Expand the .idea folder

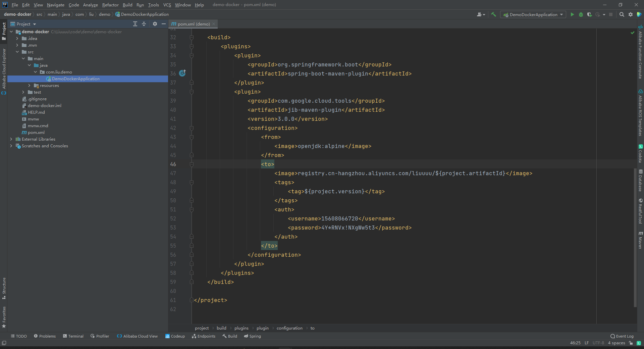pyautogui.click(x=17, y=39)
